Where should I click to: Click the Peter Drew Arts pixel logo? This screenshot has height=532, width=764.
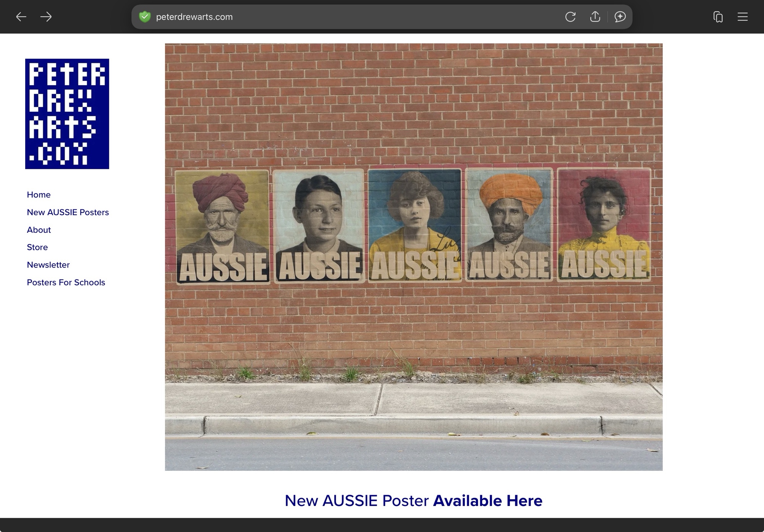click(67, 114)
